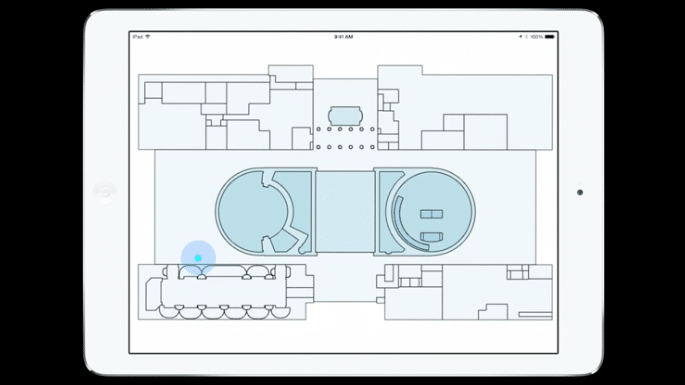This screenshot has height=385, width=685.
Task: Tap the first column in top atrium row
Action: point(318,129)
